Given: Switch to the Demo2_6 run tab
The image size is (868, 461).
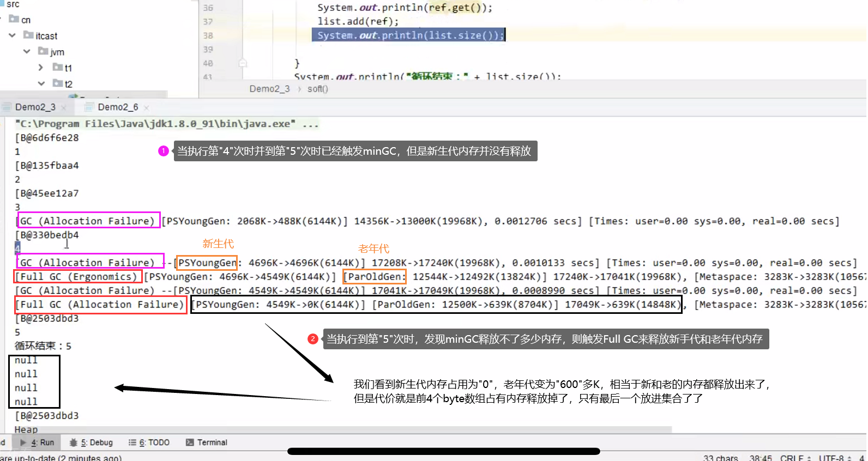Looking at the screenshot, I should tap(118, 107).
